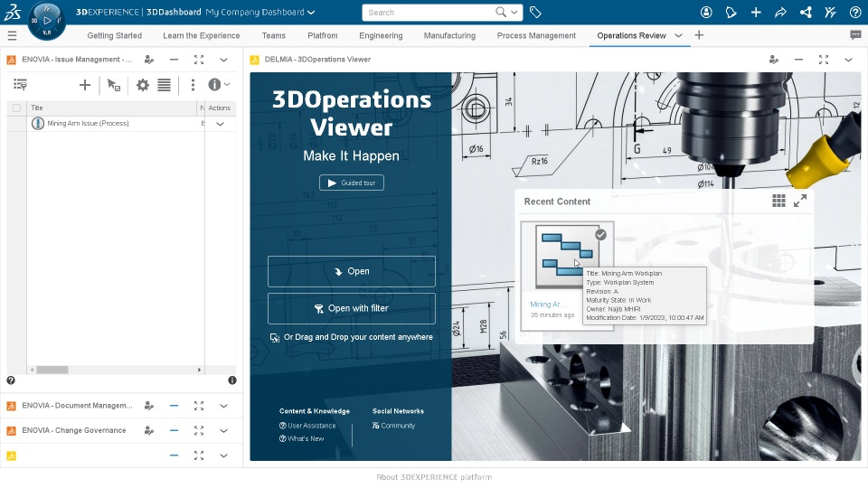Start the Guided tour

[x=352, y=183]
